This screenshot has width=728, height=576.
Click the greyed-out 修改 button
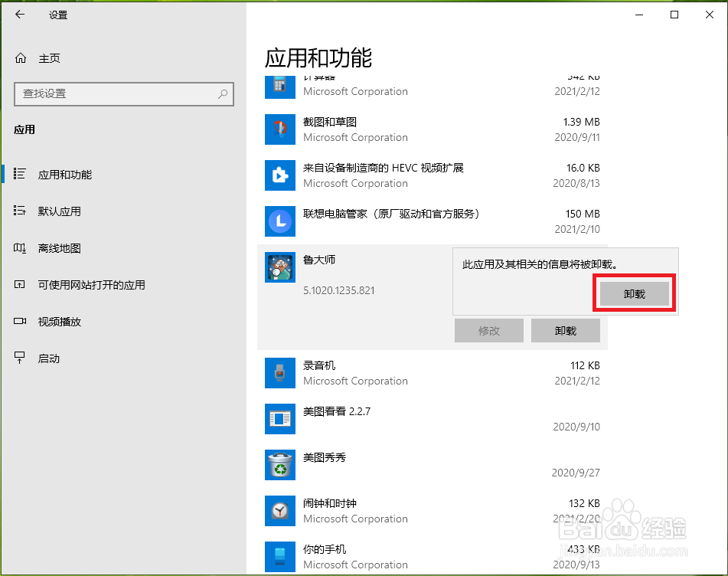click(489, 330)
